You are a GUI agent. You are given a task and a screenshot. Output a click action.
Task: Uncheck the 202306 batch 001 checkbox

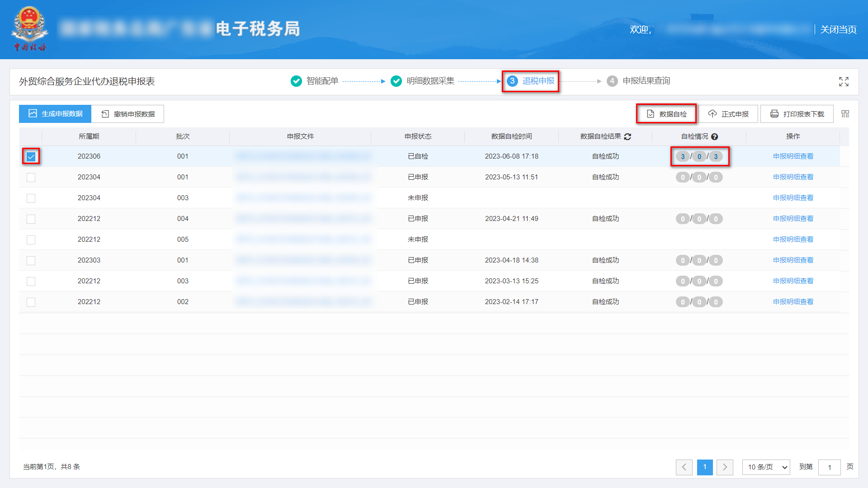click(31, 157)
